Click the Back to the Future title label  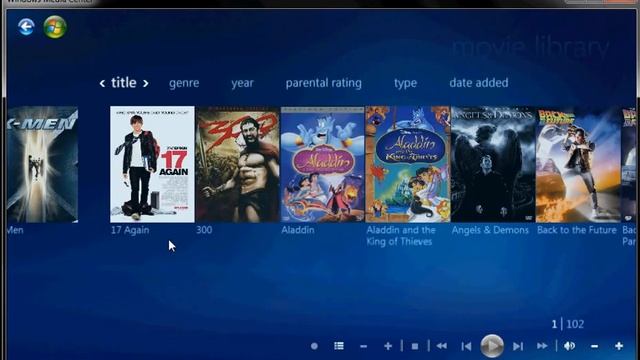click(x=577, y=230)
